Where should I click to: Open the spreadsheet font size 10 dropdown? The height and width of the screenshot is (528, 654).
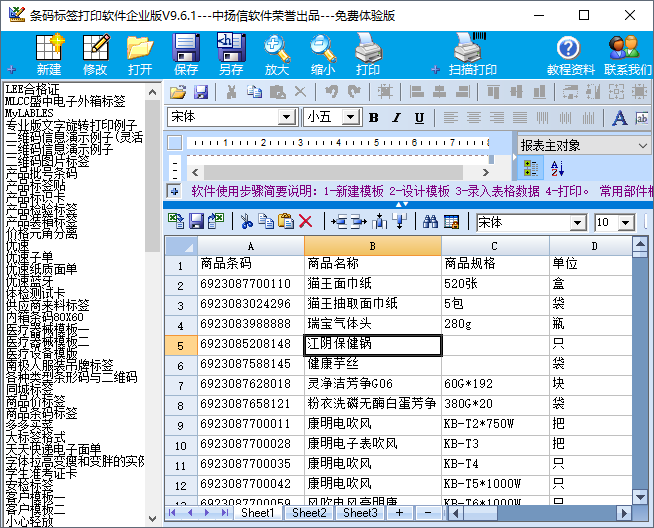(626, 223)
